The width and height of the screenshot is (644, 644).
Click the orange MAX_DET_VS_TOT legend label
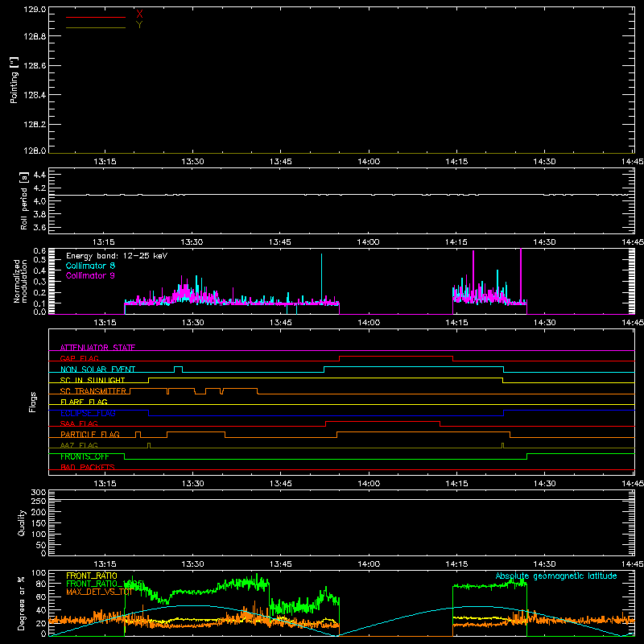coord(99,592)
